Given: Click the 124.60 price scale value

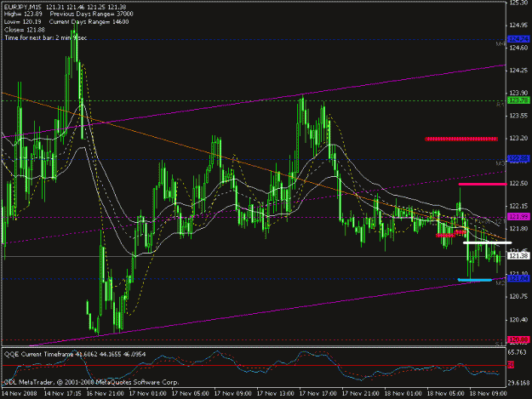Looking at the screenshot, I should coord(518,48).
